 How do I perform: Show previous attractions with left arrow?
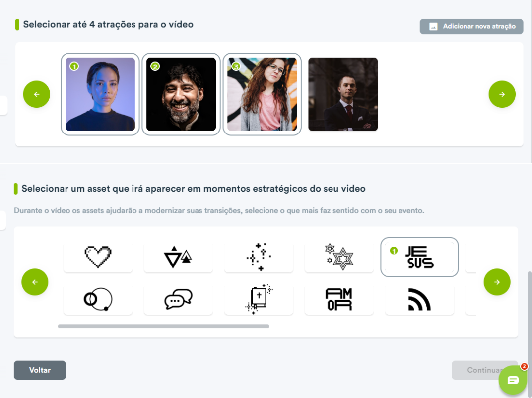click(37, 94)
